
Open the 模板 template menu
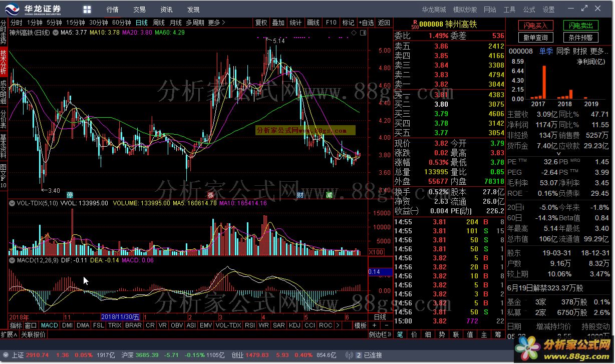click(x=361, y=325)
